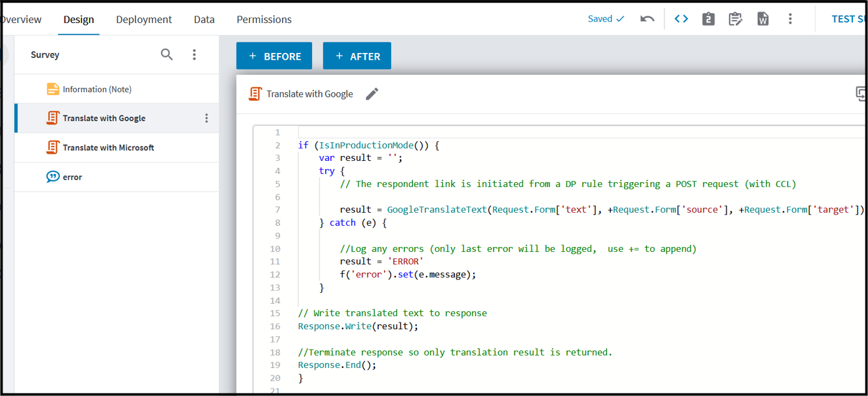This screenshot has width=868, height=396.
Task: Click the result = 'ERROR' line
Action: pos(382,261)
